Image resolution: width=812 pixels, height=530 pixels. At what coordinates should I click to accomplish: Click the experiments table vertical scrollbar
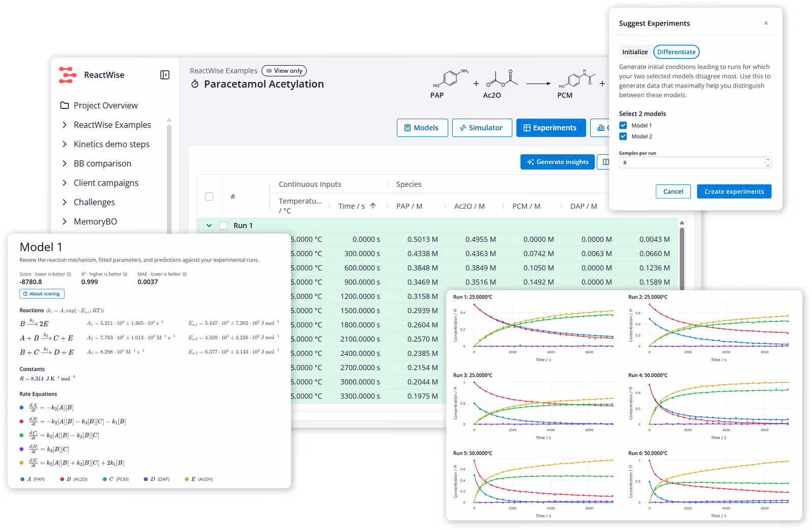point(682,260)
